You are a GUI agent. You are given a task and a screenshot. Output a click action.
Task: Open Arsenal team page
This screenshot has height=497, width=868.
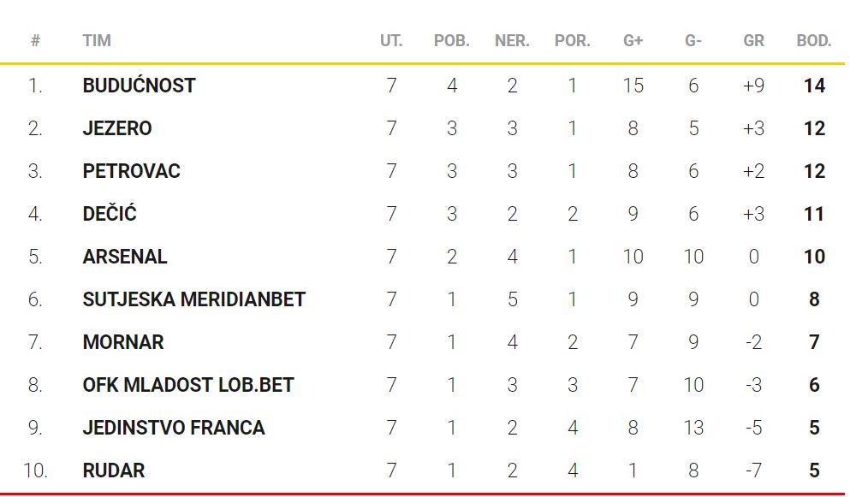click(x=125, y=257)
